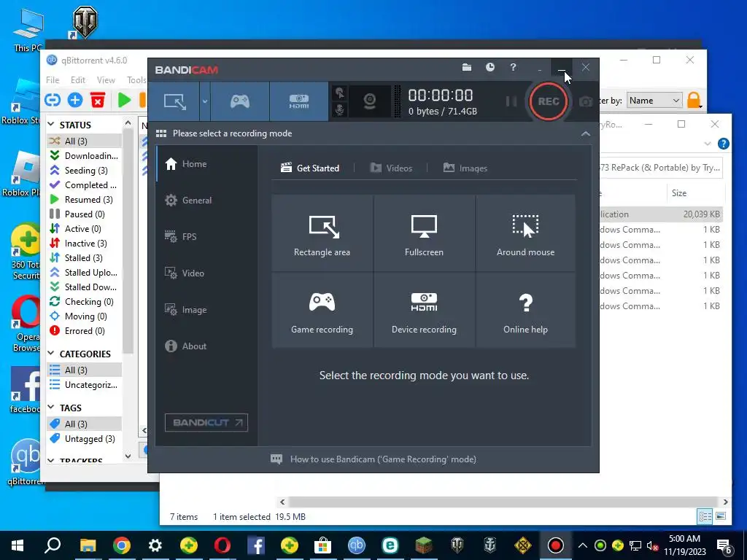Screen dimensions: 747x560
Task: Expand TRACKERS section in qBittorrent
Action: pyautogui.click(x=51, y=461)
